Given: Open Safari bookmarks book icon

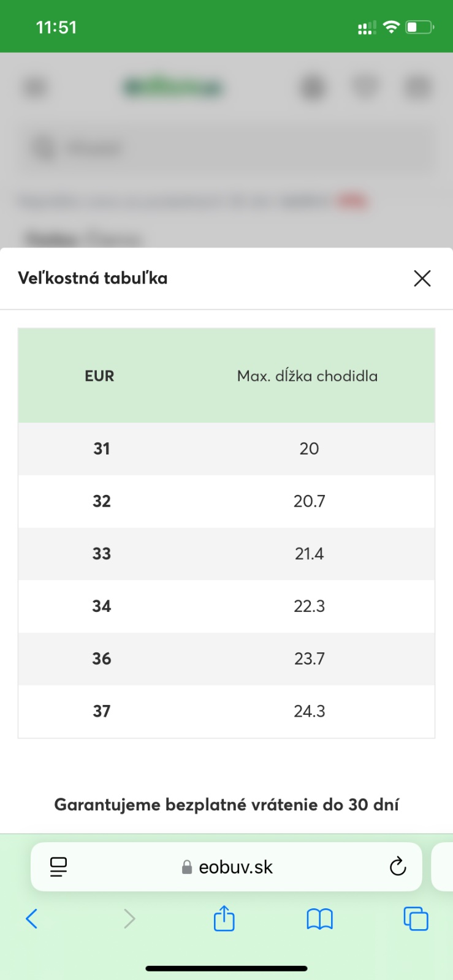Looking at the screenshot, I should point(319,919).
